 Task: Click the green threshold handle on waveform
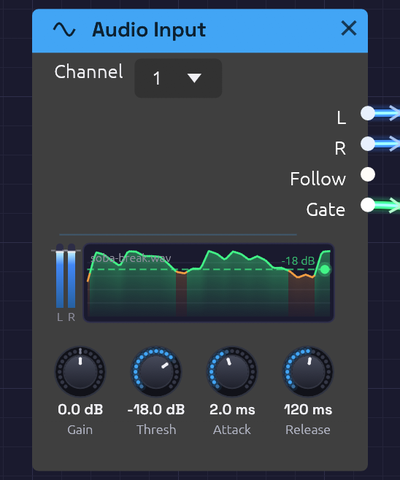(x=324, y=269)
